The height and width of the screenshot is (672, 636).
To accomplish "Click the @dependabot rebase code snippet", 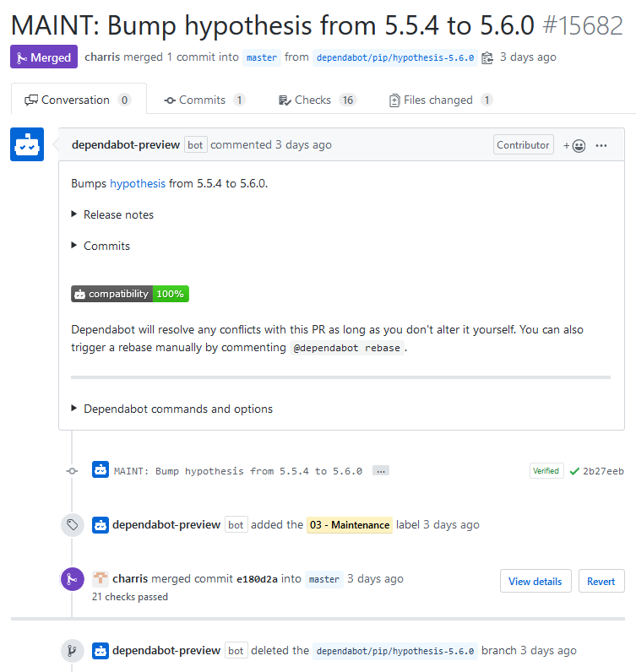I will [x=346, y=348].
